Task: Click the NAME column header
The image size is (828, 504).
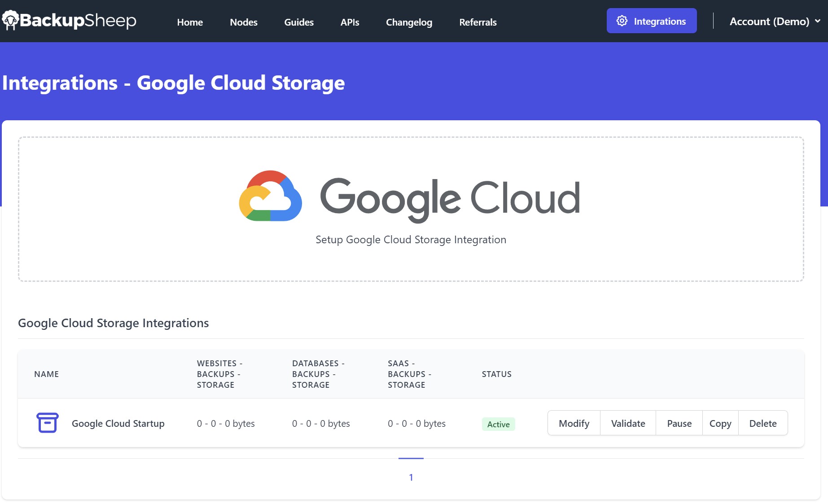Action: [x=47, y=374]
